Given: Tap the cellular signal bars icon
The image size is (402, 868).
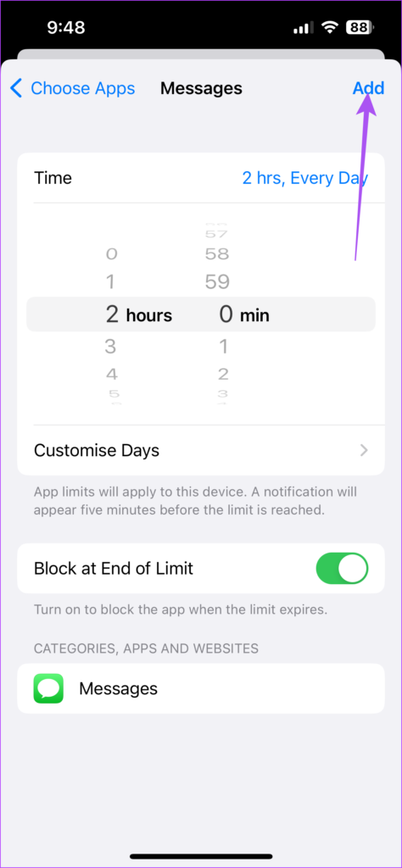Looking at the screenshot, I should 304,28.
